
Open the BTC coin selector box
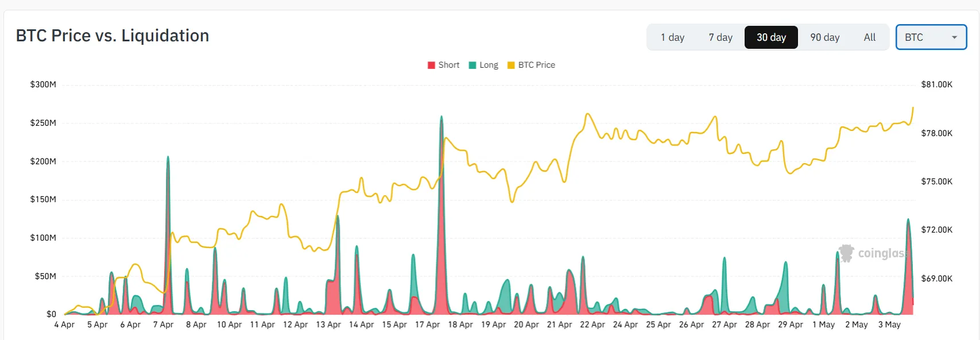tap(931, 37)
